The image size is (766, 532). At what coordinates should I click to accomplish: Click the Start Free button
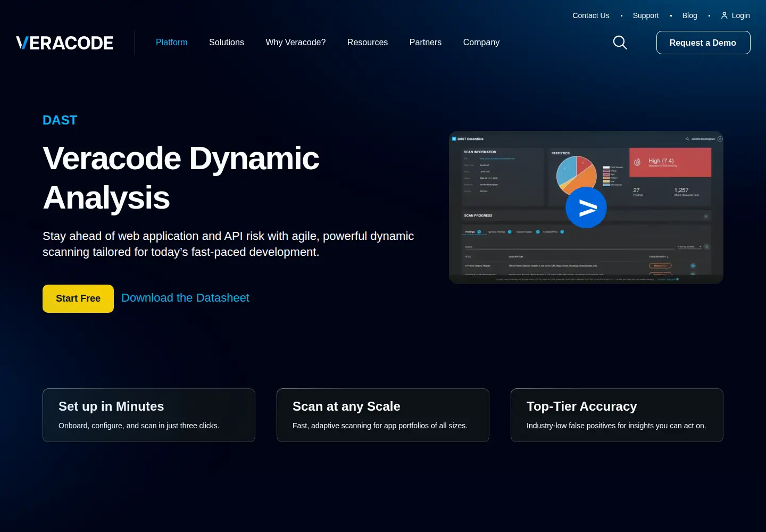pyautogui.click(x=78, y=298)
